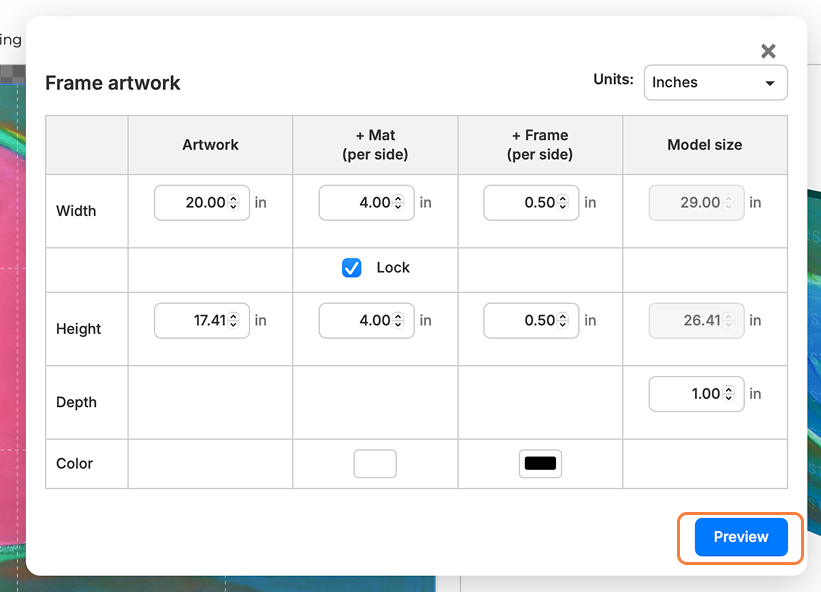The image size is (821, 592).
Task: Select the Frame height input field
Action: [531, 320]
